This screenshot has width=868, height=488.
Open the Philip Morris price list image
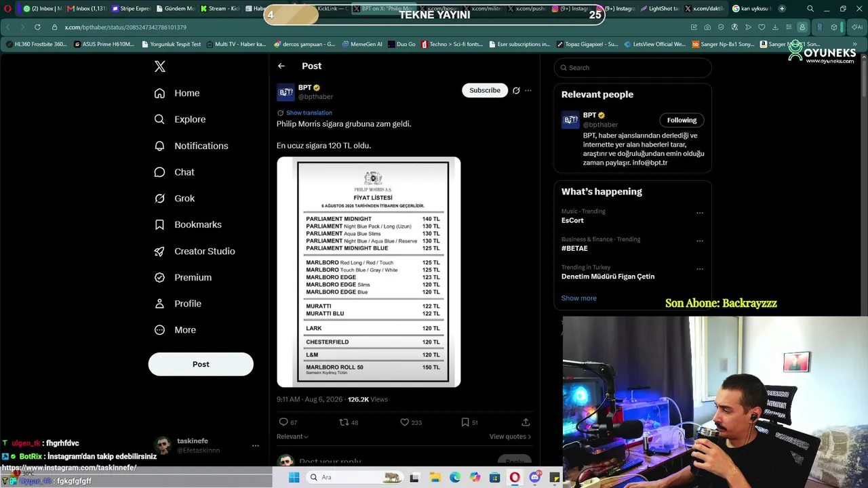click(369, 272)
